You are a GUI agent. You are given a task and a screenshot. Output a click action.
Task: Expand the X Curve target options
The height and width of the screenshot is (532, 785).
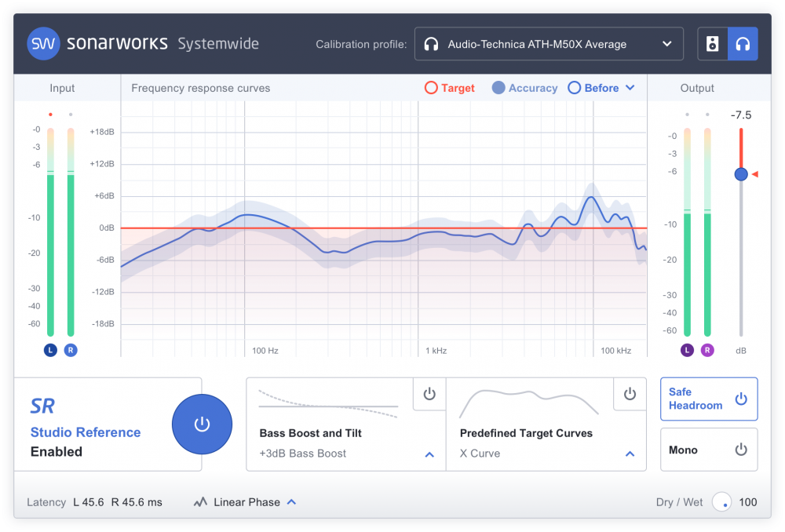pos(630,454)
